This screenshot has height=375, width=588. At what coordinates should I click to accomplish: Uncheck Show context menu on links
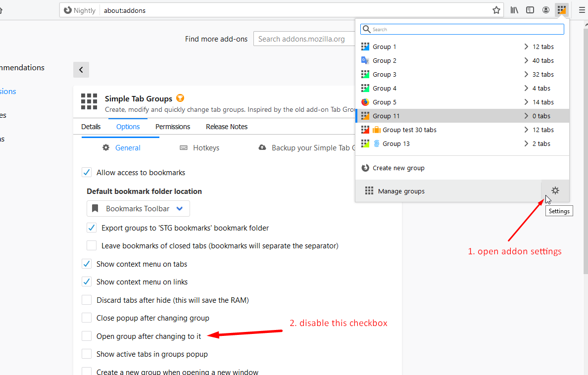point(87,281)
